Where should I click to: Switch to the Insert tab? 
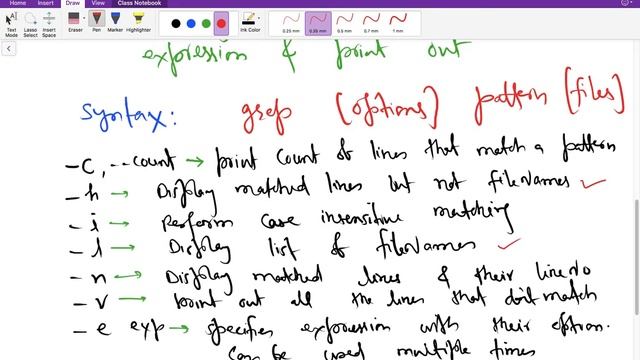coord(45,3)
